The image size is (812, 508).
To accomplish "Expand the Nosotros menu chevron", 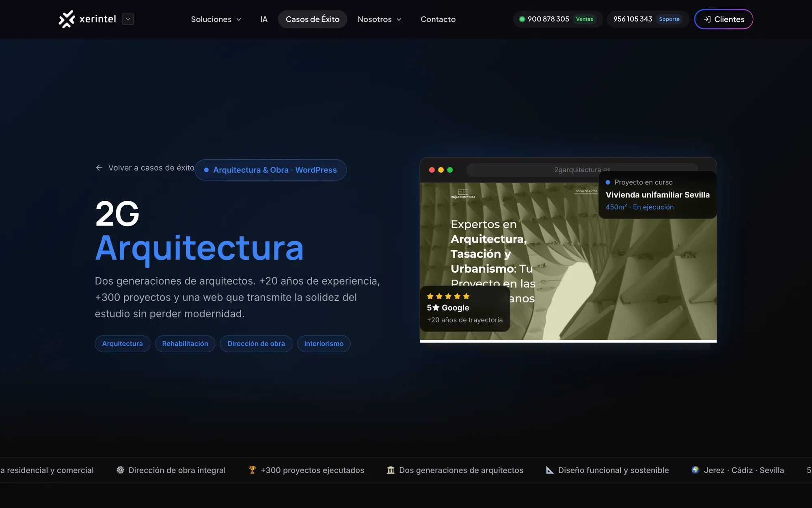I will [x=399, y=20].
